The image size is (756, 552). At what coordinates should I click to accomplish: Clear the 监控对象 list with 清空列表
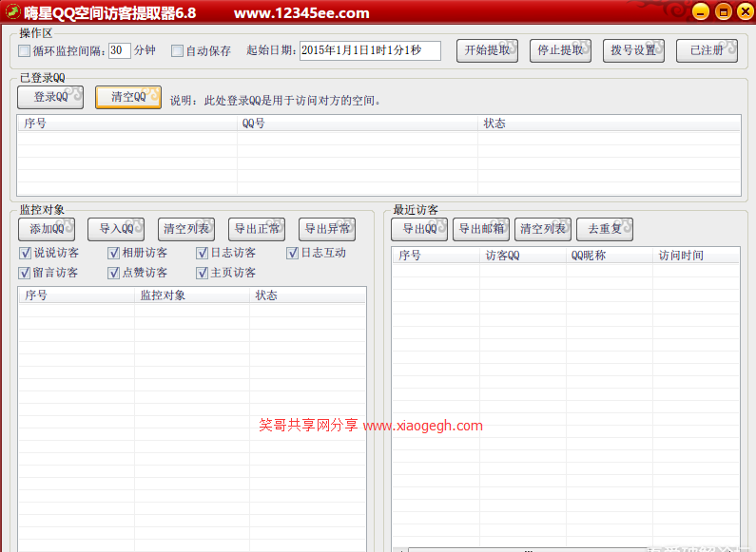[186, 229]
